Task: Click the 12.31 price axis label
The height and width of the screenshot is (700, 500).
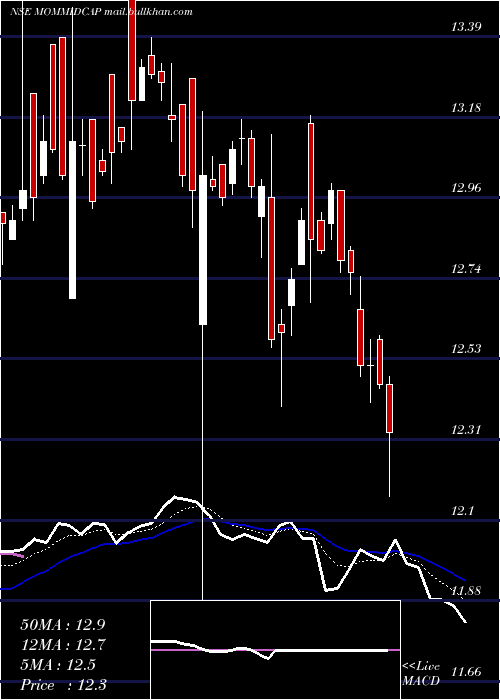Action: tap(466, 430)
